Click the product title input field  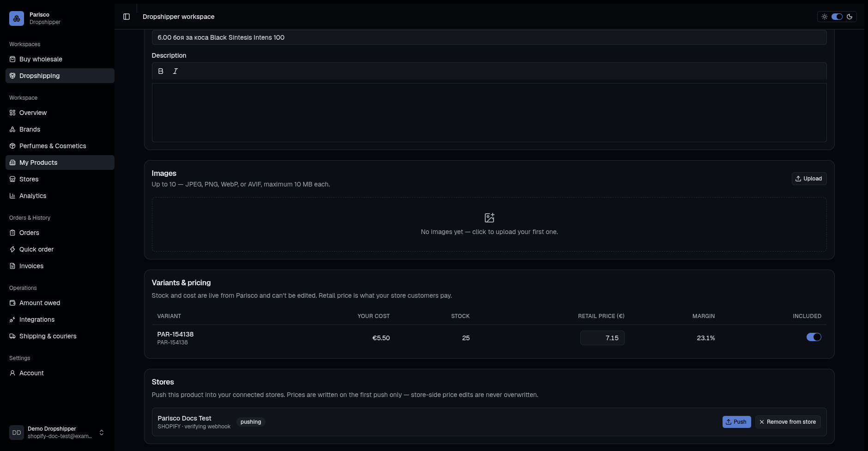[x=489, y=37]
